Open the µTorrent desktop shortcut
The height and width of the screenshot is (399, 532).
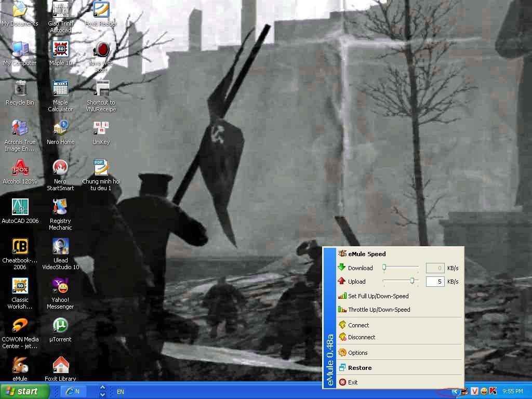click(x=60, y=326)
